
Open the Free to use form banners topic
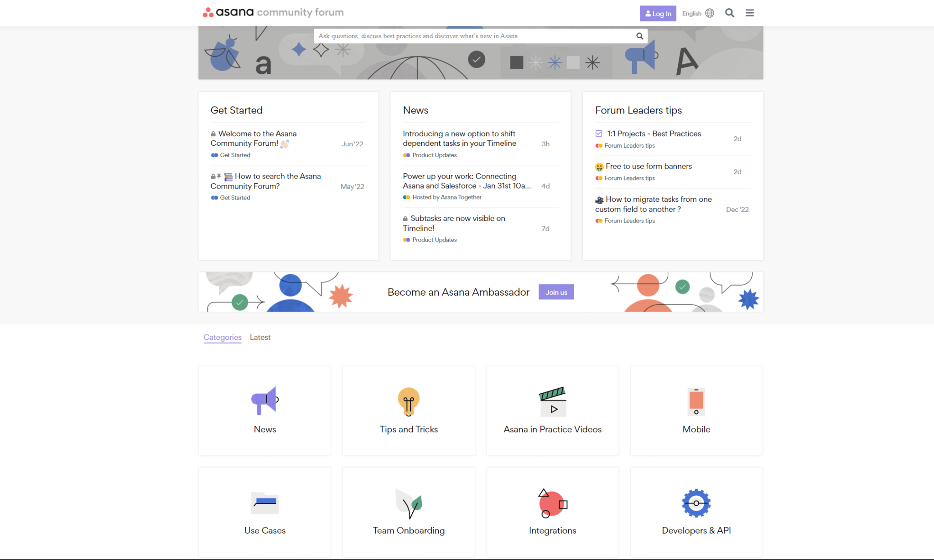click(x=648, y=166)
